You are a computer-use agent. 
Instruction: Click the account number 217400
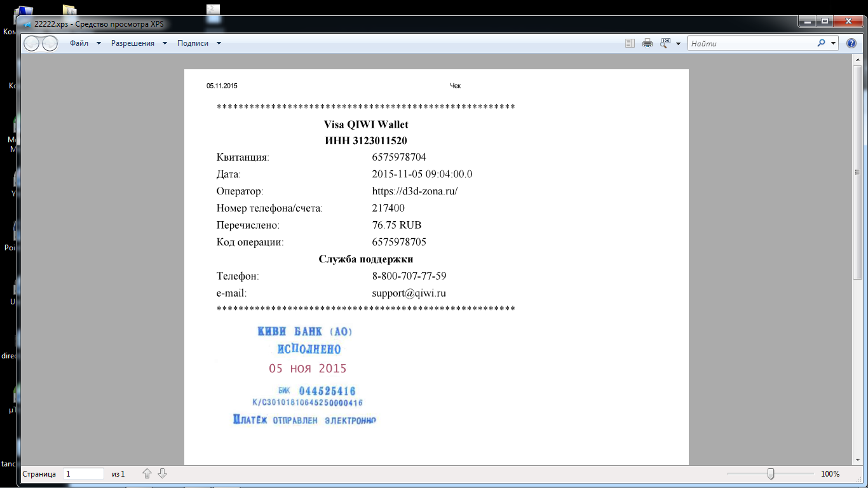[x=388, y=208]
